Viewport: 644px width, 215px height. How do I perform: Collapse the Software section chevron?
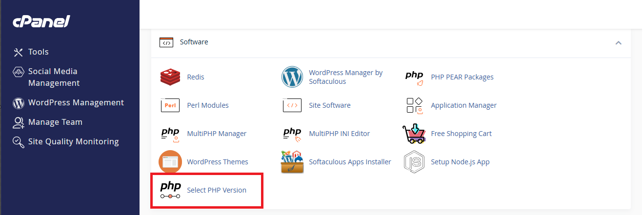pyautogui.click(x=618, y=43)
